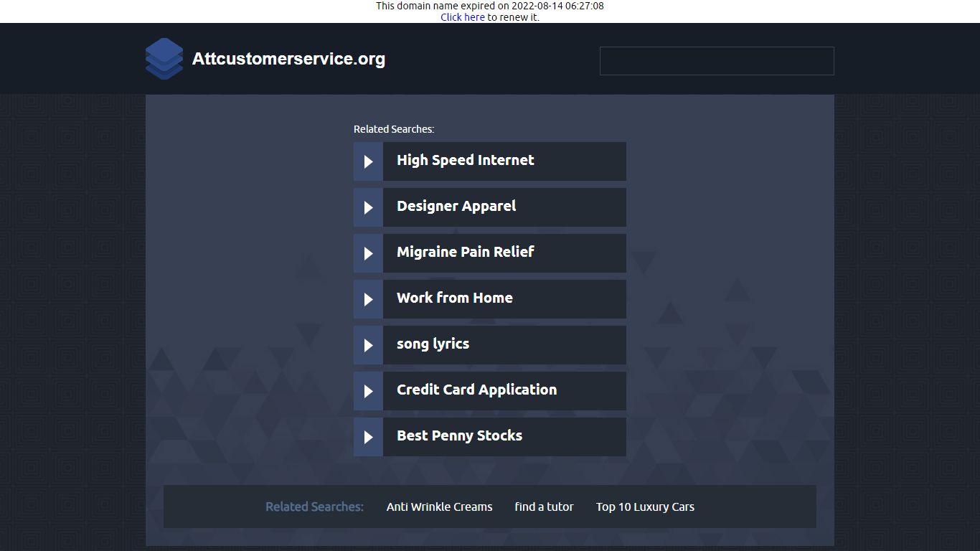Click the arrow icon beside Work from Home
980x551 pixels.
point(368,299)
